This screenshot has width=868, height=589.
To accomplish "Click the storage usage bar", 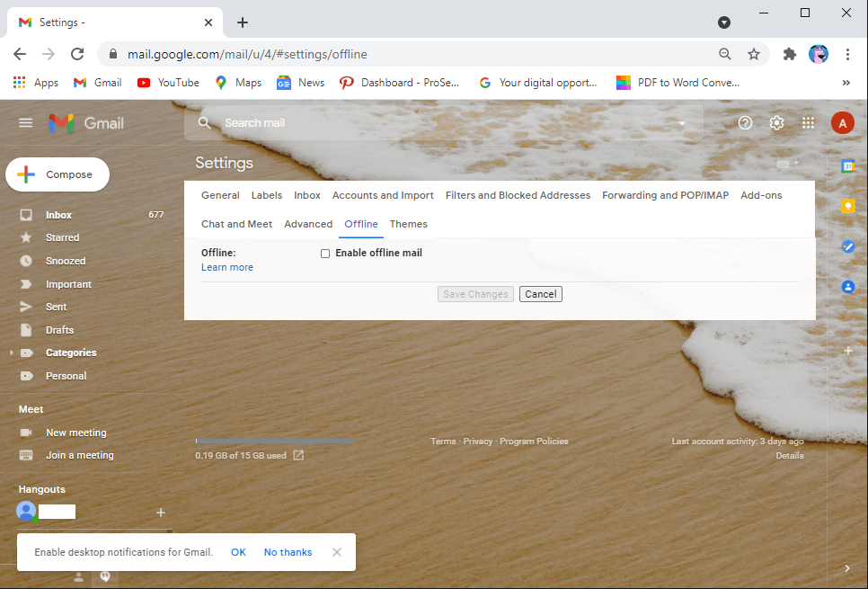I will click(x=274, y=441).
